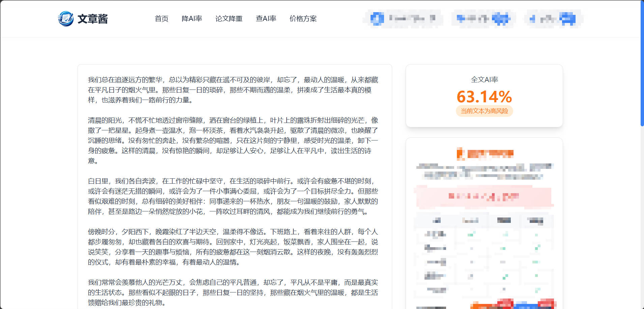The height and width of the screenshot is (309, 644).
Task: Click the paragraph starting 清晨的阳光
Action: [x=233, y=140]
